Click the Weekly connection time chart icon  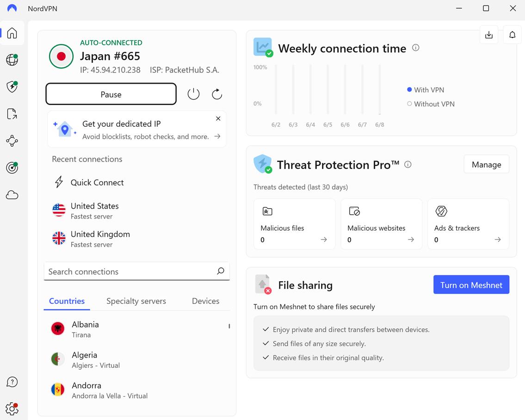point(263,47)
